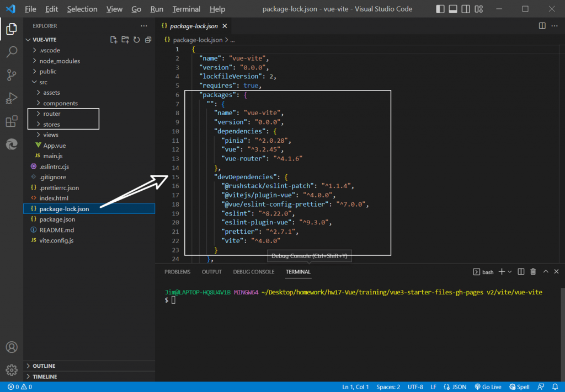
Task: Change file encoding UTF-8
Action: point(415,387)
